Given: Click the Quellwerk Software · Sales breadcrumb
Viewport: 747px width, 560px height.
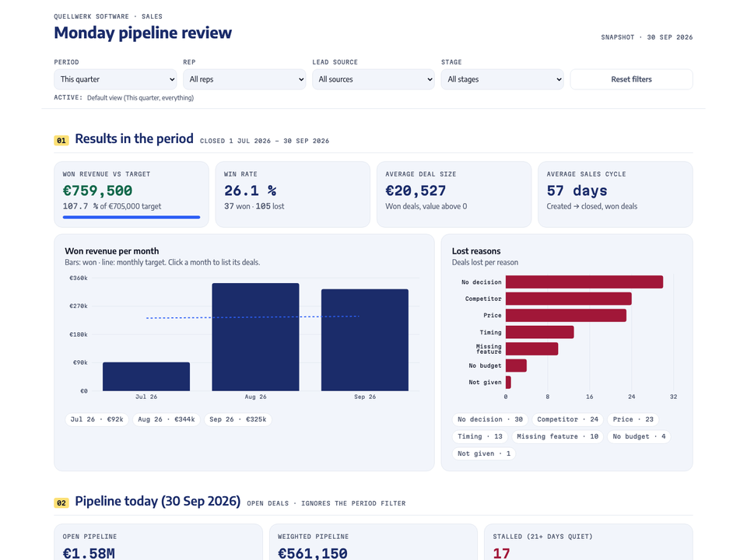Looking at the screenshot, I should coord(108,16).
